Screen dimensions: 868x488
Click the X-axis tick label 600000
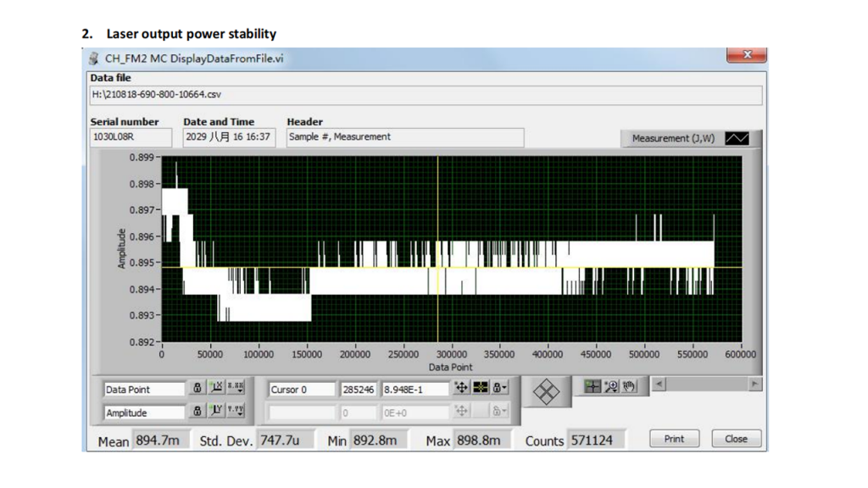click(x=741, y=354)
